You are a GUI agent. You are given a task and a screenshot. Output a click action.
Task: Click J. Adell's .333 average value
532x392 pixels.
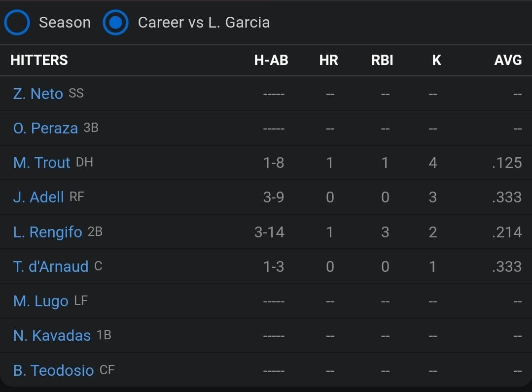(x=507, y=197)
